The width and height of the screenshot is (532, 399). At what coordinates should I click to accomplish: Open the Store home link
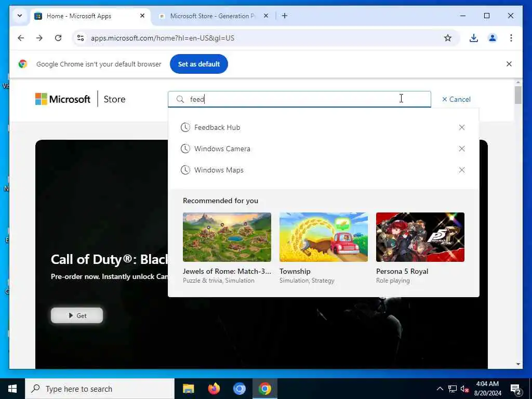coord(114,99)
